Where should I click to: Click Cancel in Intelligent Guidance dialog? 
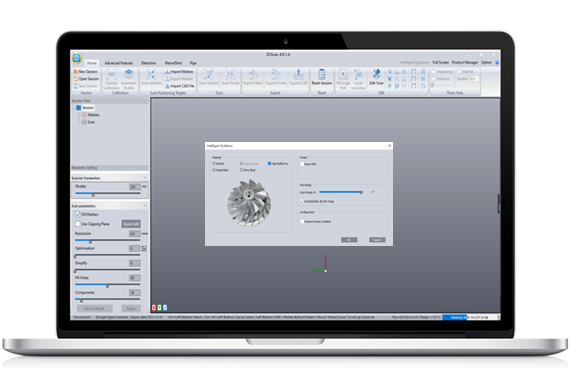(x=377, y=240)
